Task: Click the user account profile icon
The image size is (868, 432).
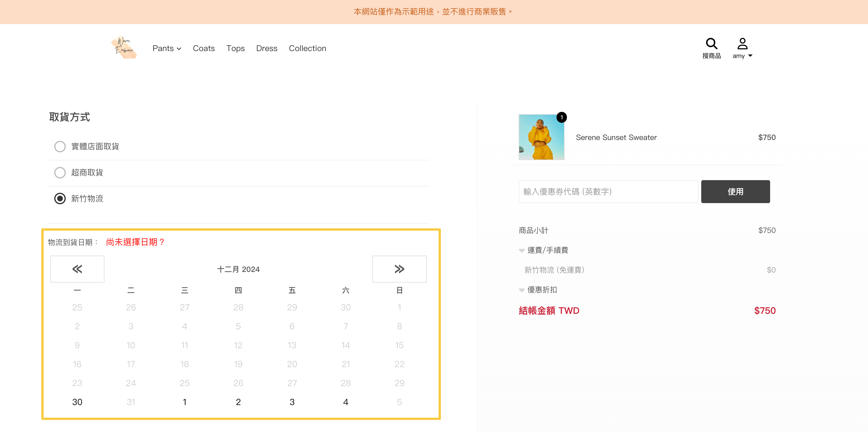Action: pyautogui.click(x=742, y=43)
